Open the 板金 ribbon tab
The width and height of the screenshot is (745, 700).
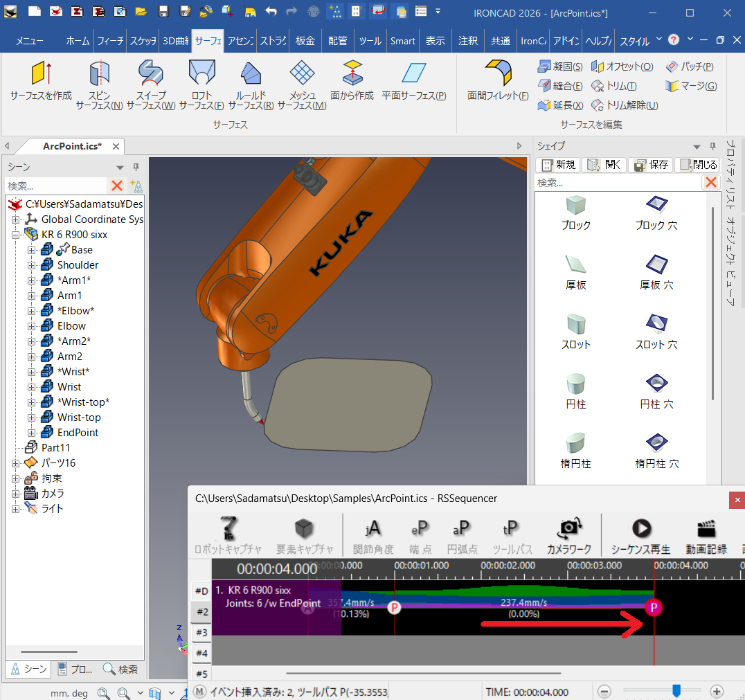(x=305, y=41)
